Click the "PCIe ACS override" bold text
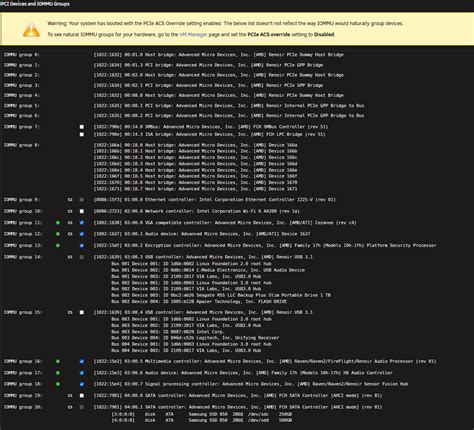 (269, 34)
